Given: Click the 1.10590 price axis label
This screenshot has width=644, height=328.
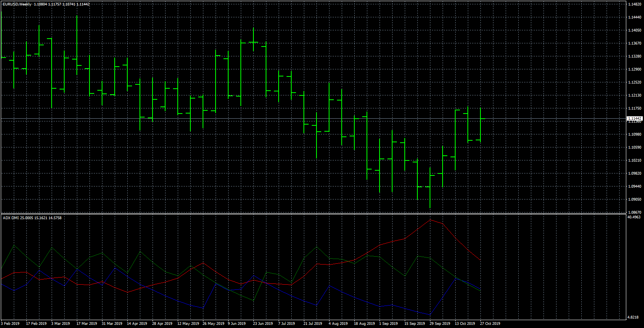Looking at the screenshot, I should pos(634,147).
